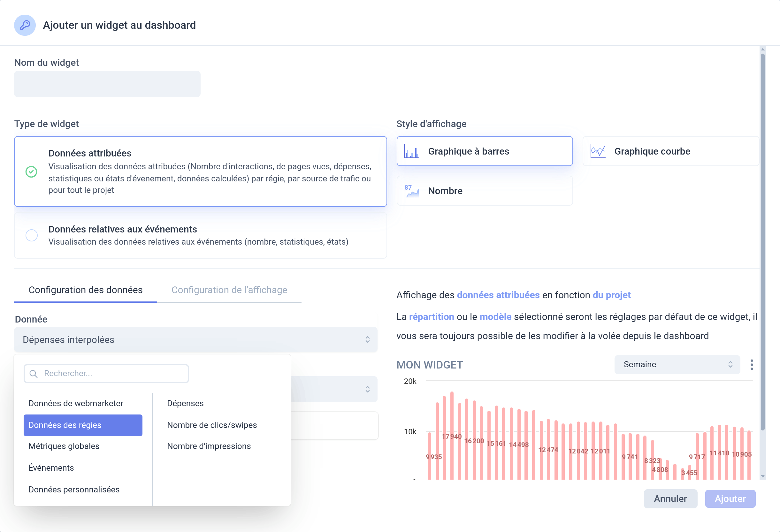Click the Nom du widget text field
This screenshot has width=780, height=532.
(x=107, y=84)
